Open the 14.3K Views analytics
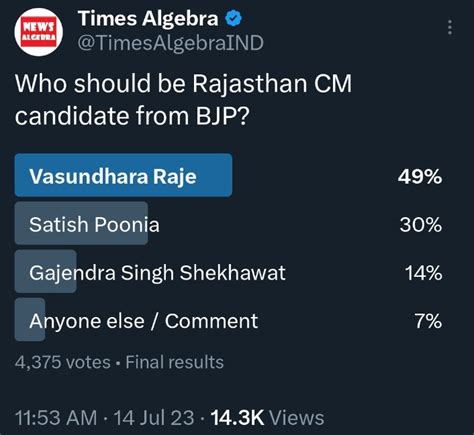The width and height of the screenshot is (474, 435). click(x=267, y=418)
